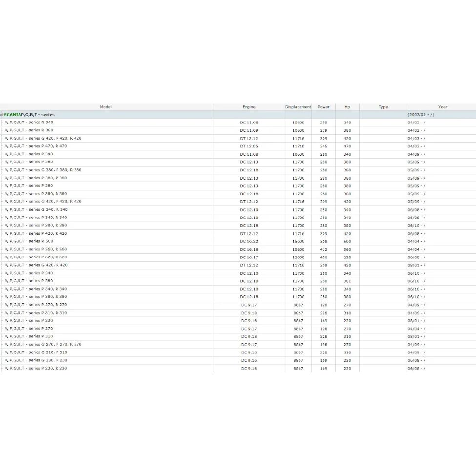
Task: Open the magnifier icon for series R 500
Action: tap(6, 241)
